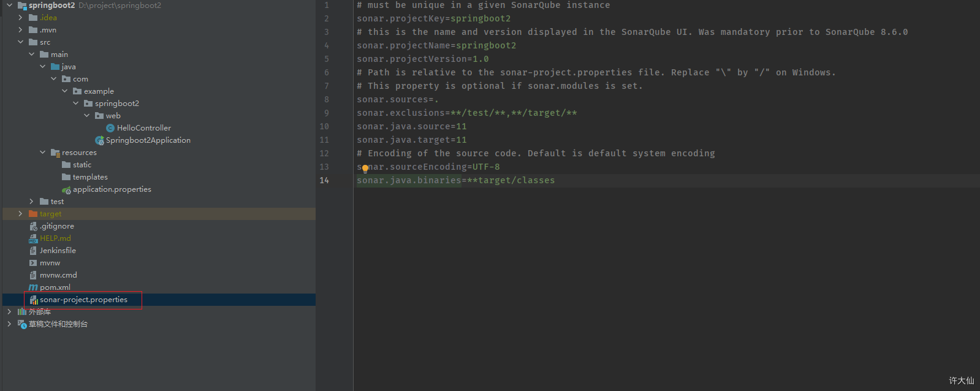Click the HELP.md markdown icon
Image resolution: width=980 pixels, height=391 pixels.
[x=33, y=238]
